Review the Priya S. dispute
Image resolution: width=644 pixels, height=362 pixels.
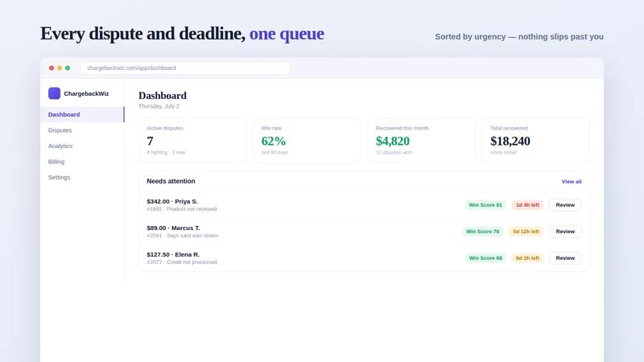pos(565,205)
